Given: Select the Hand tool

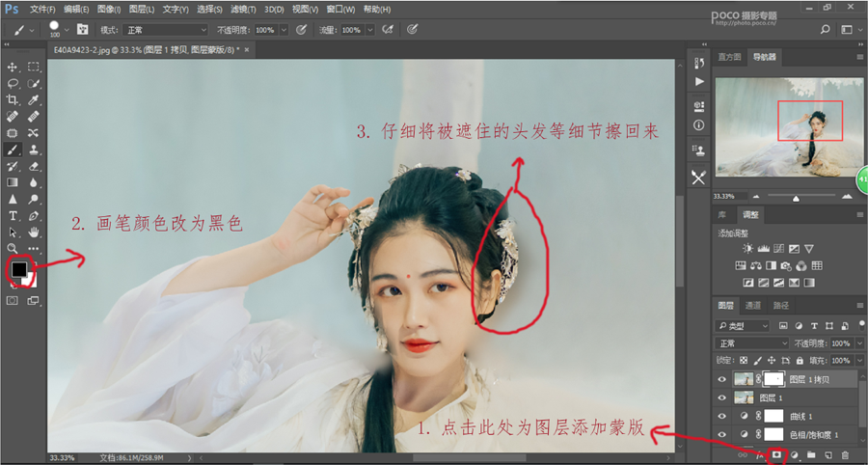Looking at the screenshot, I should click(x=33, y=232).
